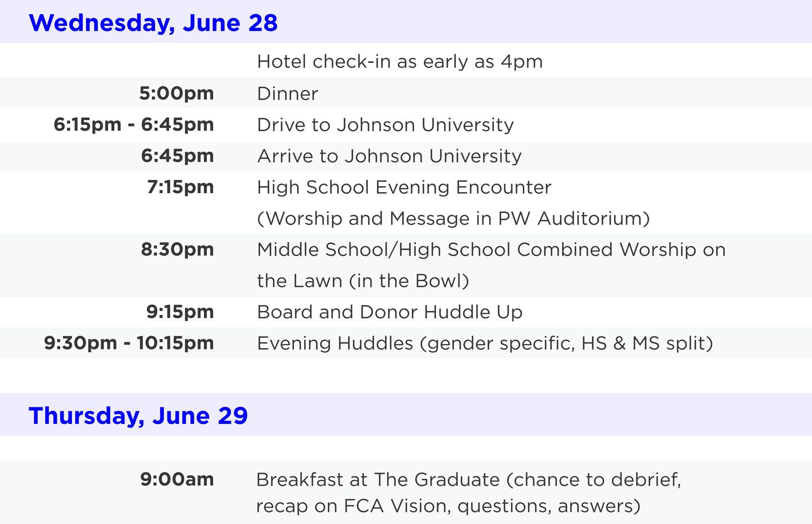Select Arrive to Johnson University entry

point(389,156)
